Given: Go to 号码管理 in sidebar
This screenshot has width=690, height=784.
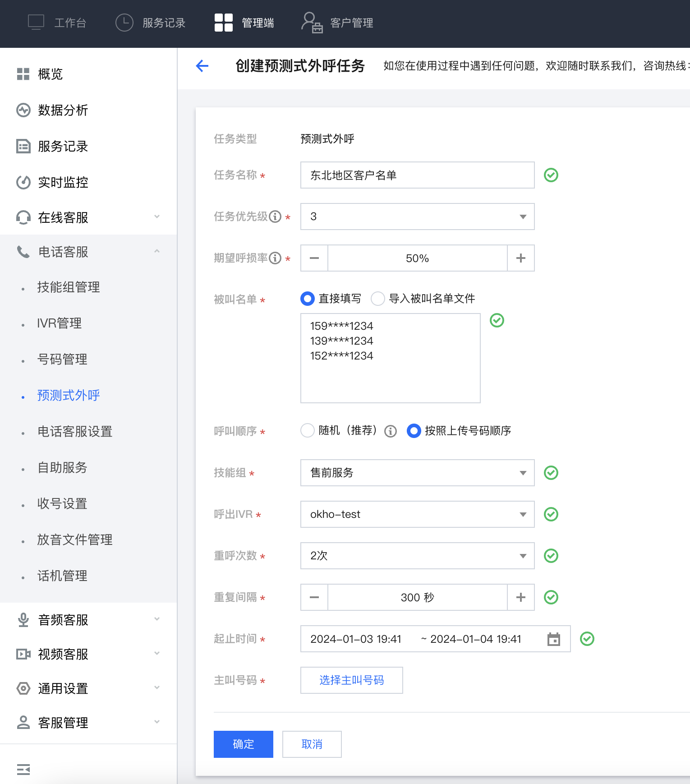Looking at the screenshot, I should (62, 360).
